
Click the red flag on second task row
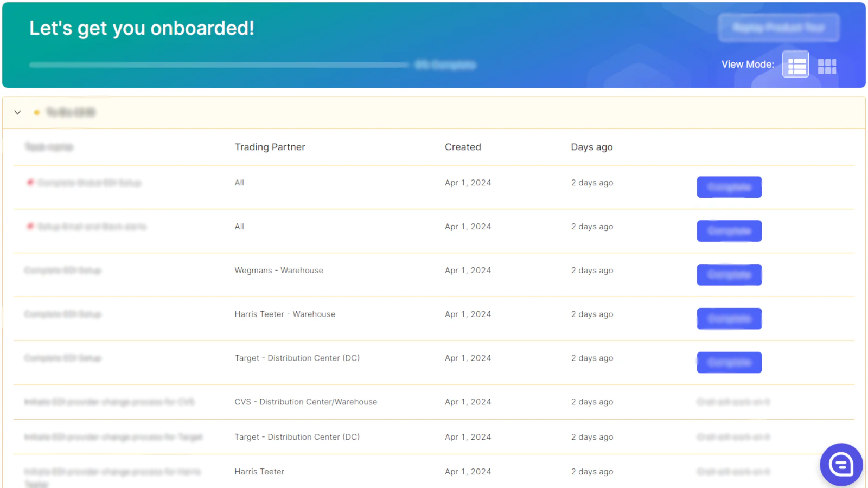[x=30, y=226]
